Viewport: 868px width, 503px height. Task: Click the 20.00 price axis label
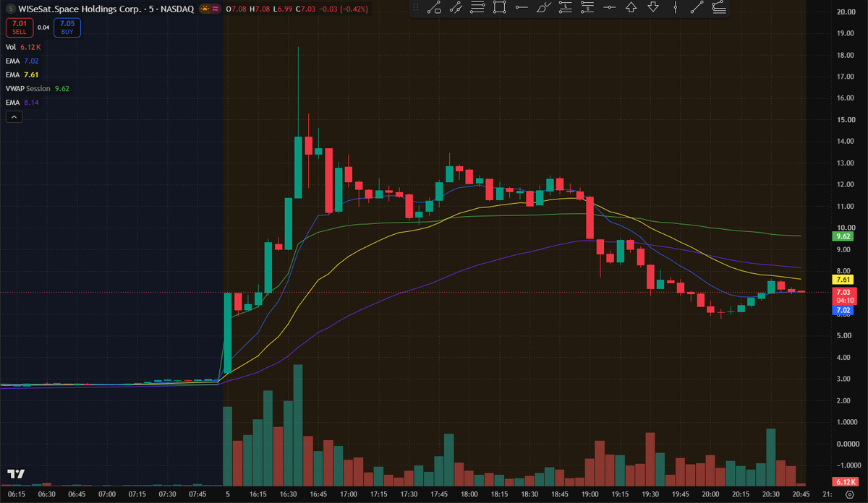click(846, 12)
